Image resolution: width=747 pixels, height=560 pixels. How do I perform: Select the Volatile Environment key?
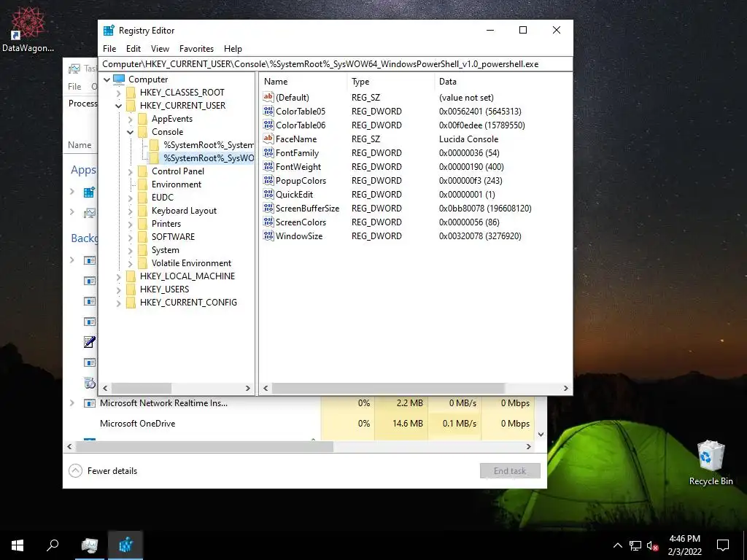tap(191, 263)
